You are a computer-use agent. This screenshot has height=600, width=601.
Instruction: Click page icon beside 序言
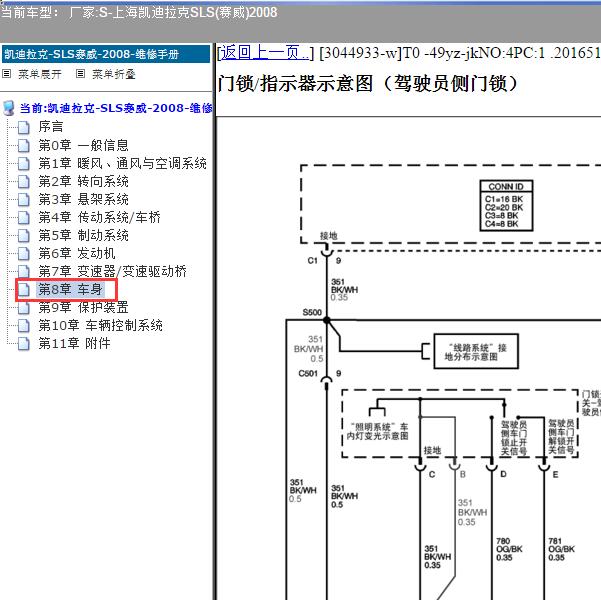(x=24, y=127)
